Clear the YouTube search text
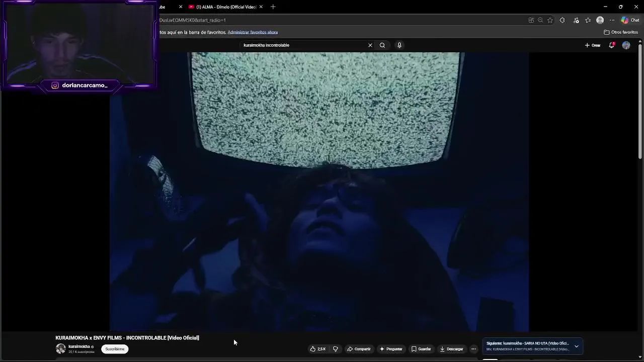644x362 pixels. pos(370,45)
